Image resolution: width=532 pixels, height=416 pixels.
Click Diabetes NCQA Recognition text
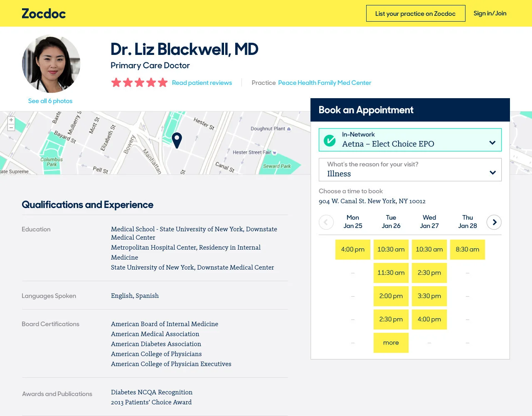pos(152,392)
